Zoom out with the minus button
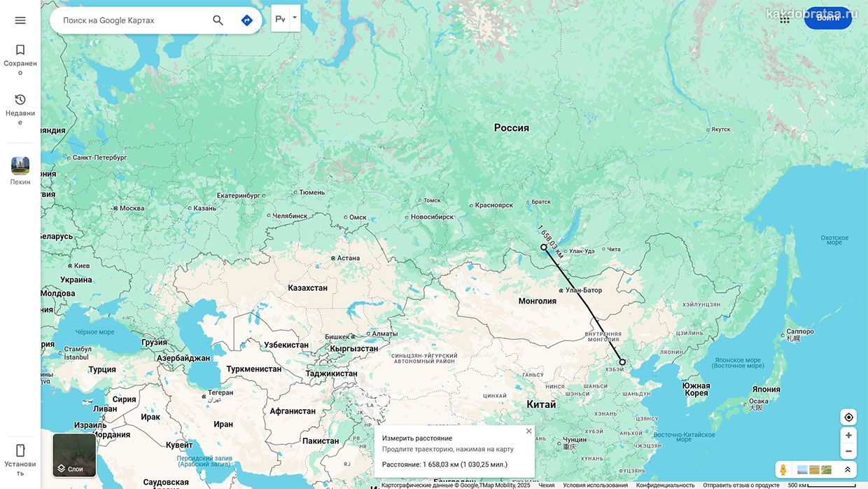This screenshot has width=868, height=489. [x=848, y=451]
